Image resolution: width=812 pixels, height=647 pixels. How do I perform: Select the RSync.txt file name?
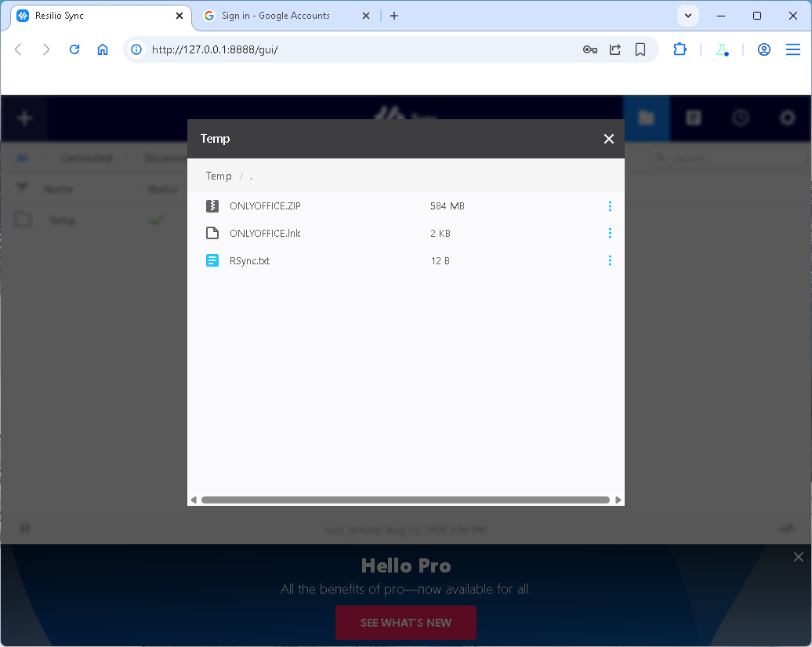pos(249,261)
